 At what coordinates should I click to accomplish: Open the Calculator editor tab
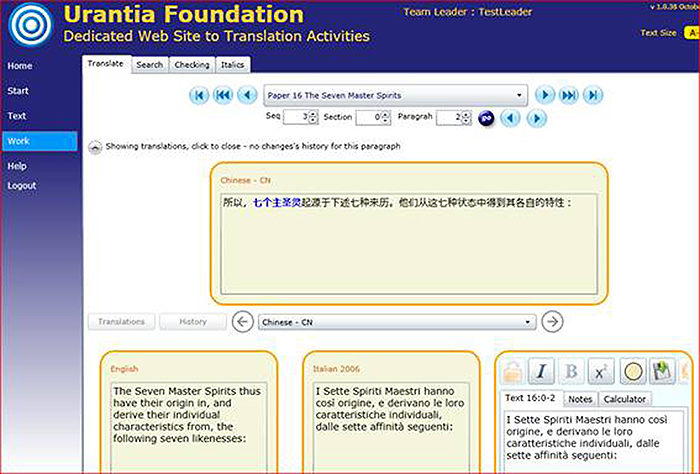click(x=625, y=399)
